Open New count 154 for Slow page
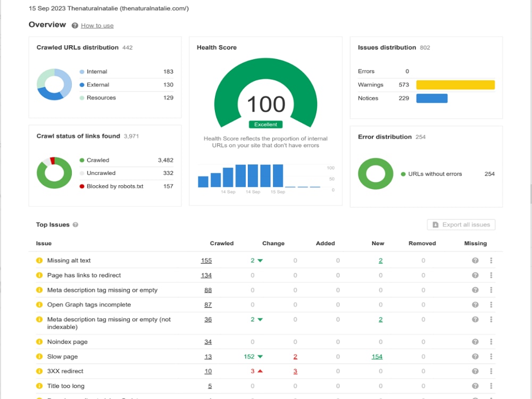532x399 pixels. click(377, 356)
